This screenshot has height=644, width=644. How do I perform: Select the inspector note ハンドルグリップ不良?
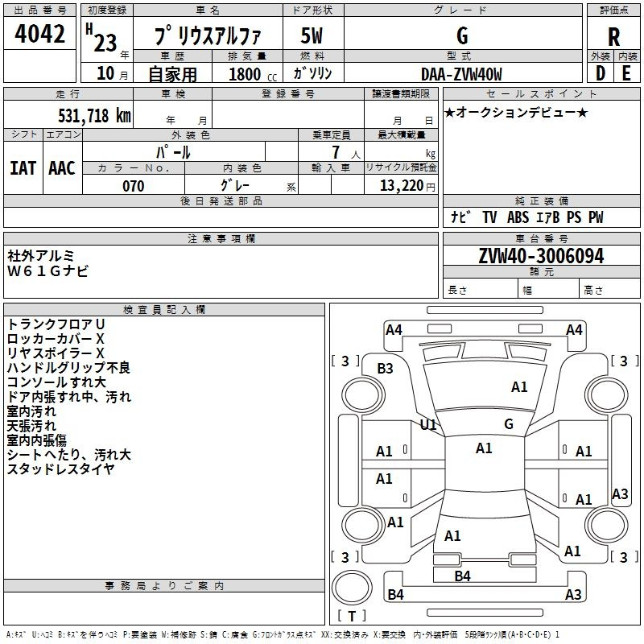[x=68, y=368]
